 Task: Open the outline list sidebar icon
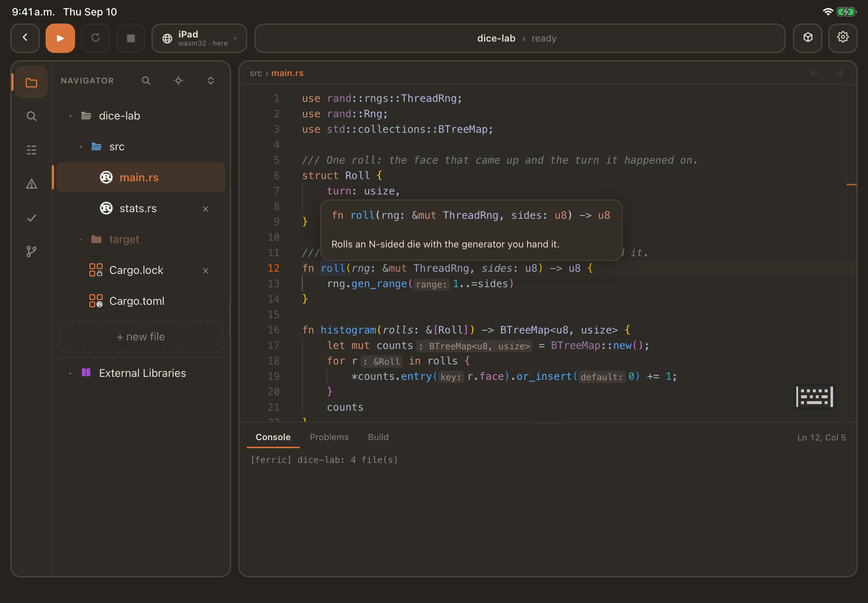(x=31, y=150)
